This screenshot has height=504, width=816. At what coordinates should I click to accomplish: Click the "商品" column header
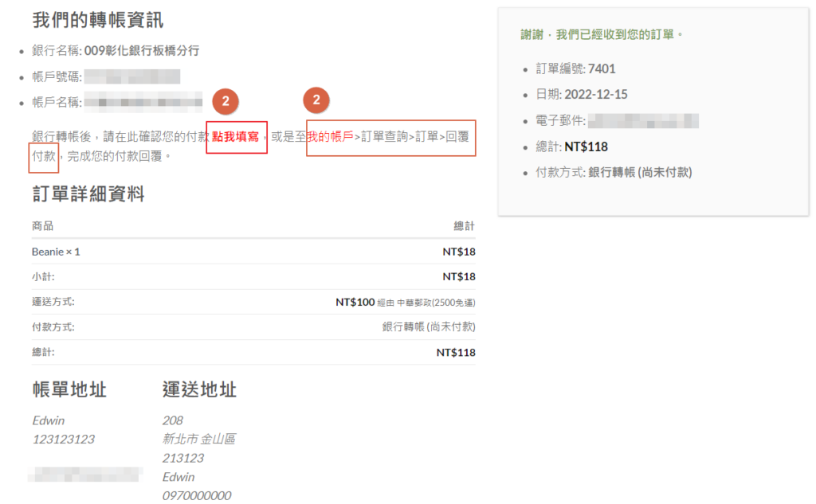coord(42,226)
